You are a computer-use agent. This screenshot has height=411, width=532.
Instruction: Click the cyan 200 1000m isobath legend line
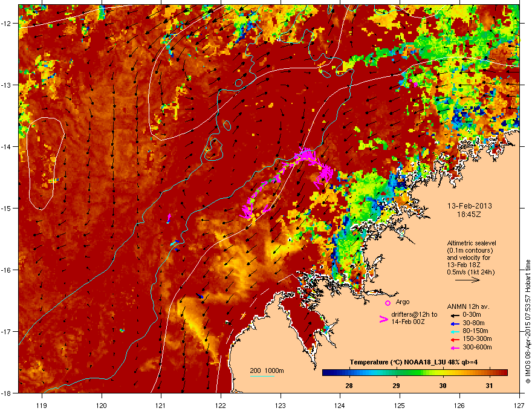[262, 376]
